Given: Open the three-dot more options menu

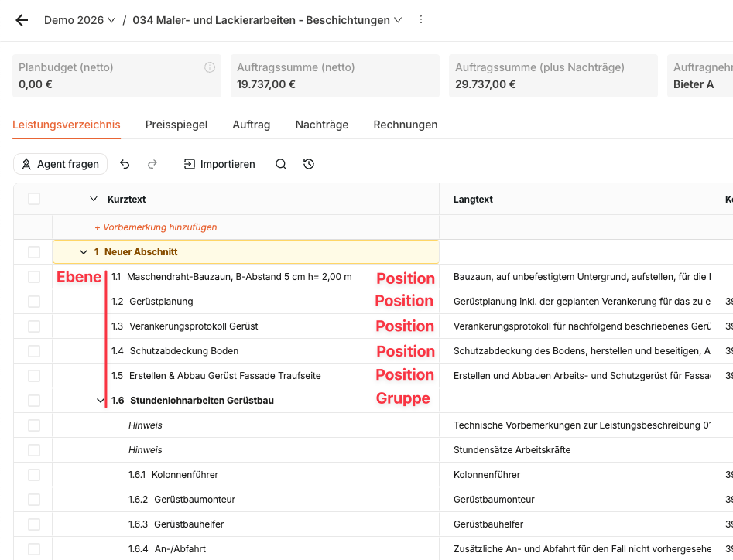Looking at the screenshot, I should point(421,19).
